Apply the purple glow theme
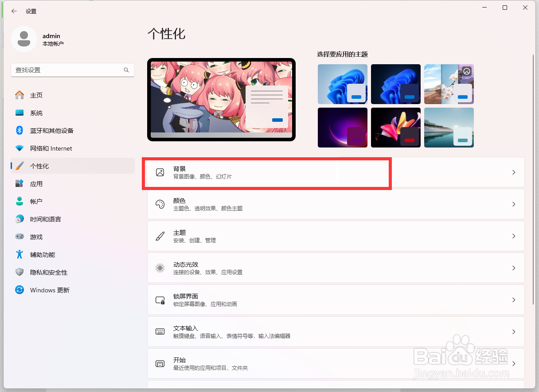The width and height of the screenshot is (539, 392). 343,128
